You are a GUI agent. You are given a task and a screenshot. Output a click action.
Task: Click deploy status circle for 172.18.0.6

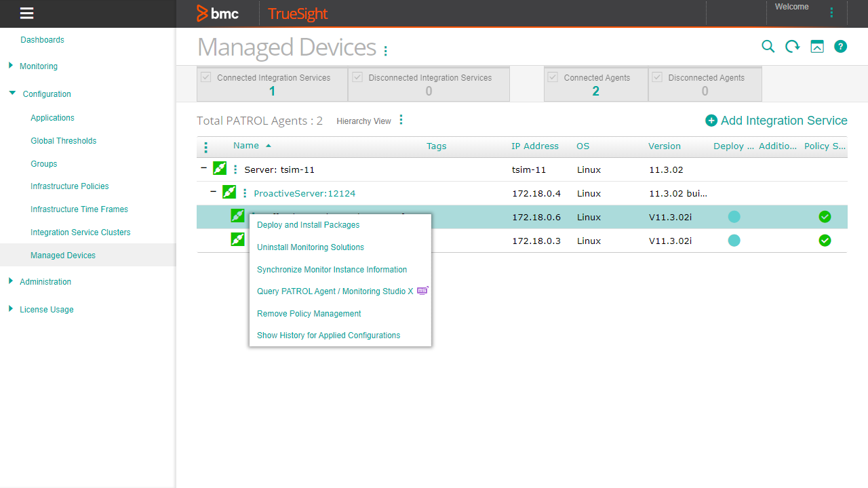(734, 217)
